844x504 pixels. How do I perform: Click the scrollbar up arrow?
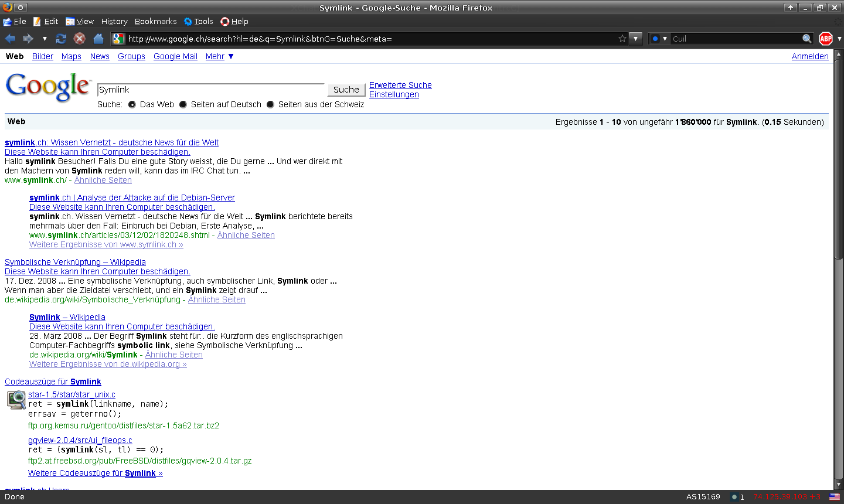tap(838, 53)
